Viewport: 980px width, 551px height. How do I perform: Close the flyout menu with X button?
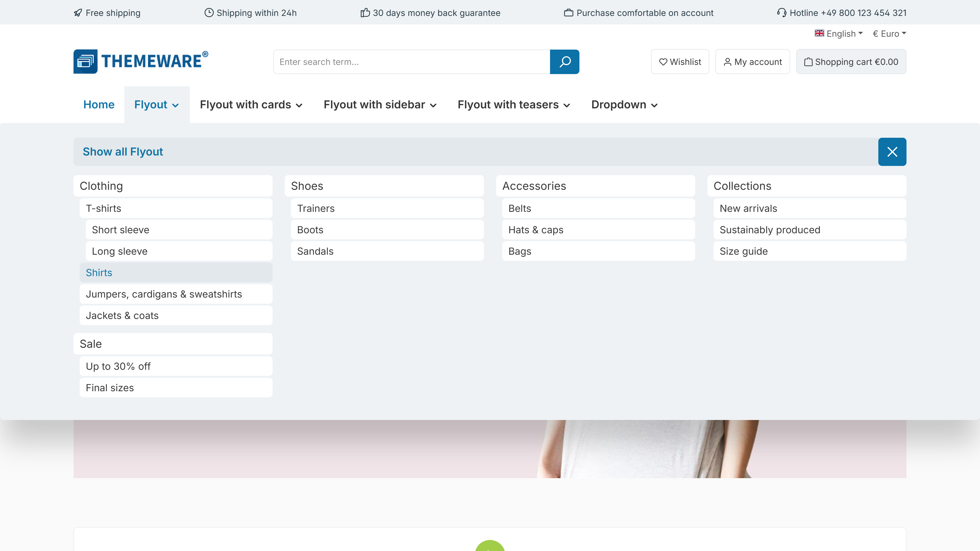click(892, 152)
